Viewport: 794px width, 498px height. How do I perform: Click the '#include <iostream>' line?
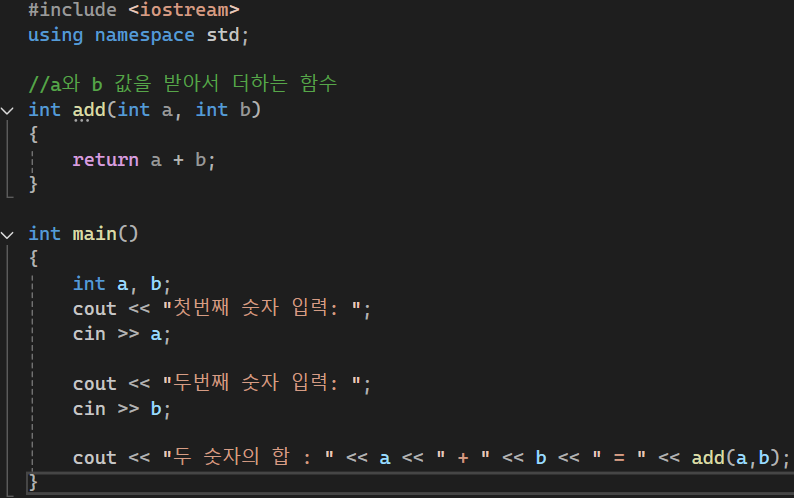134,10
